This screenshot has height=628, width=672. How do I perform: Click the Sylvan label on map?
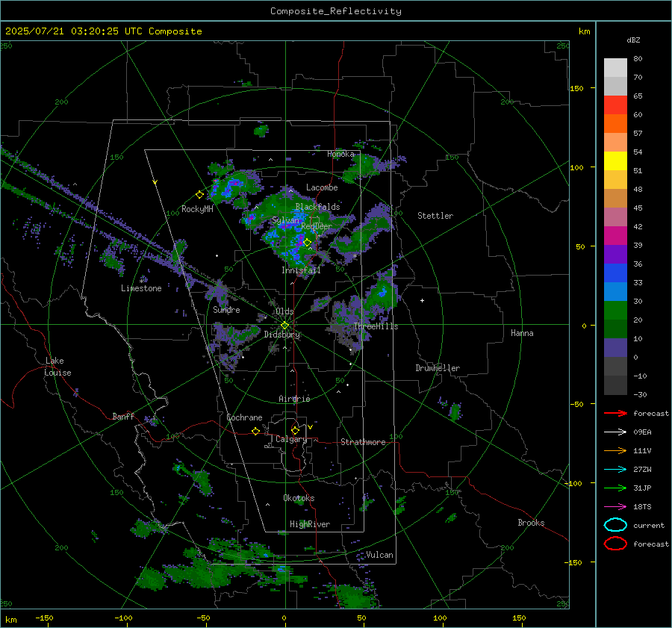coord(285,220)
